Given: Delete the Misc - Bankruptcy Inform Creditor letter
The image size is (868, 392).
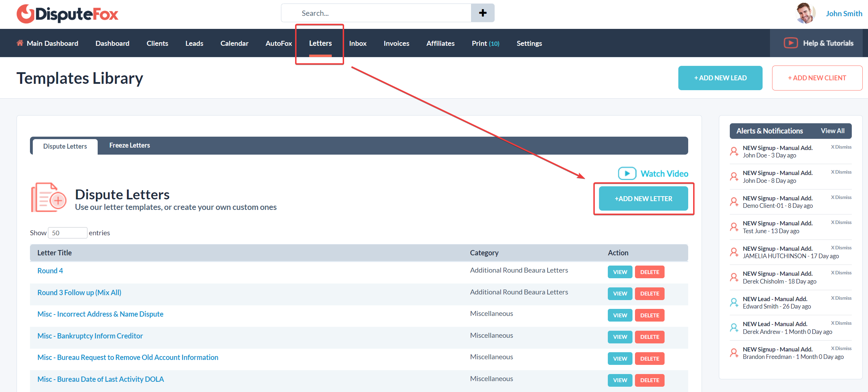Looking at the screenshot, I should [649, 337].
